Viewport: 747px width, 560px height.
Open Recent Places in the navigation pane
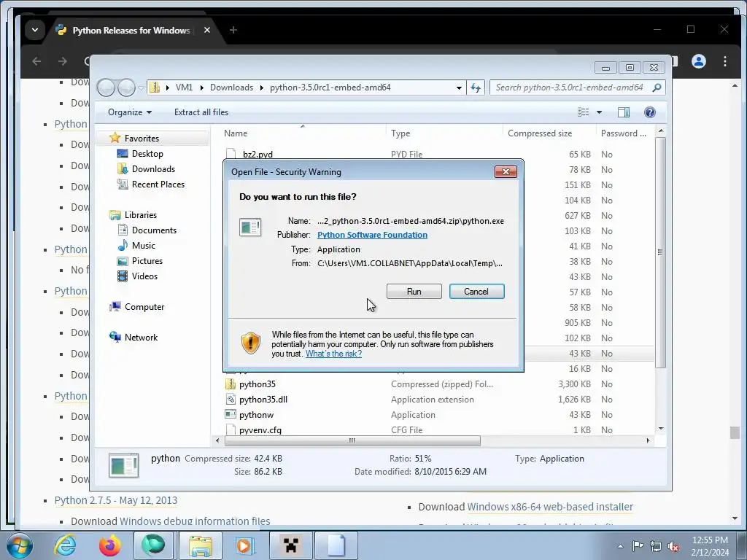coord(158,184)
